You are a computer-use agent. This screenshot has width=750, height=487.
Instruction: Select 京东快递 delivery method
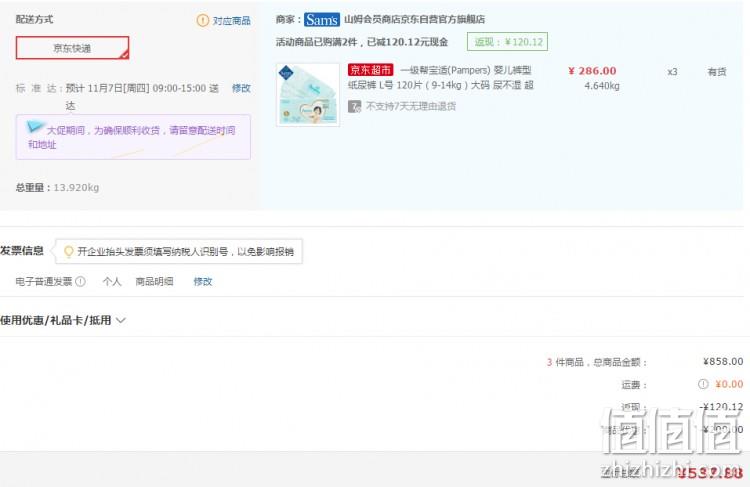click(x=72, y=48)
